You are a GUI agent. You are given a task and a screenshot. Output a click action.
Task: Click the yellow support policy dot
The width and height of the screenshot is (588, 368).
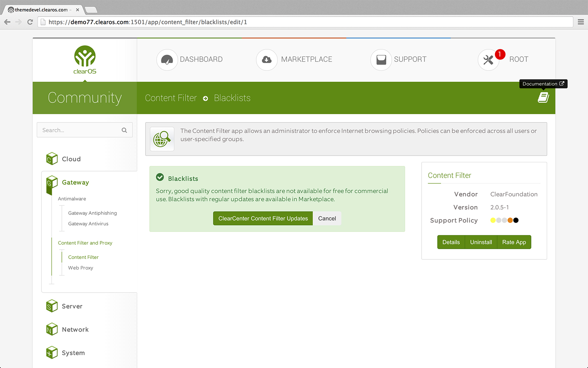(493, 220)
